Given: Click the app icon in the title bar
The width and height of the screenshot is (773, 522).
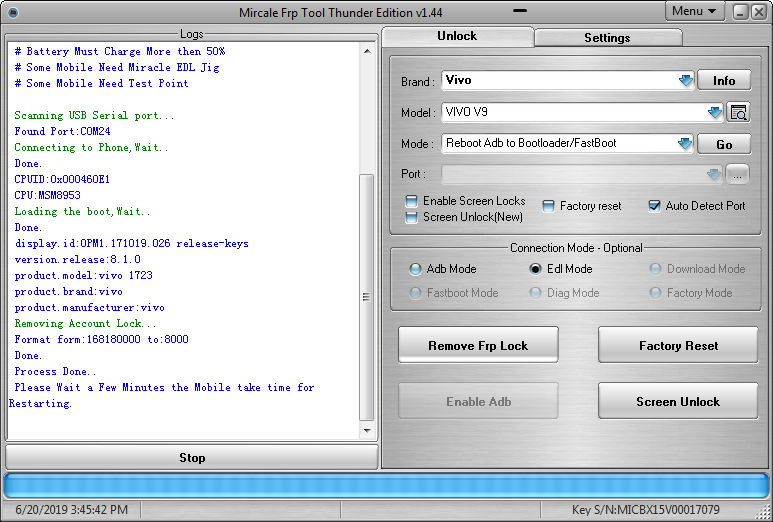Looking at the screenshot, I should pyautogui.click(x=13, y=12).
